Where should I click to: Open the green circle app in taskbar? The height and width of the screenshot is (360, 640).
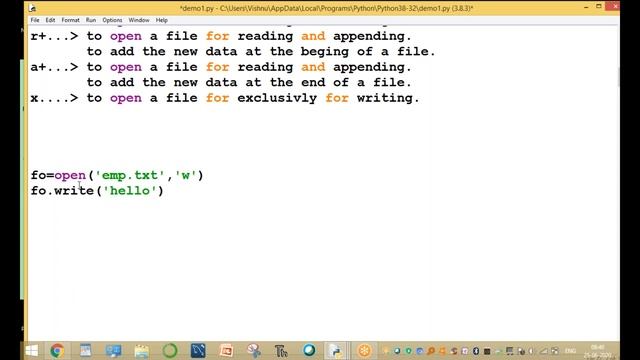170,351
